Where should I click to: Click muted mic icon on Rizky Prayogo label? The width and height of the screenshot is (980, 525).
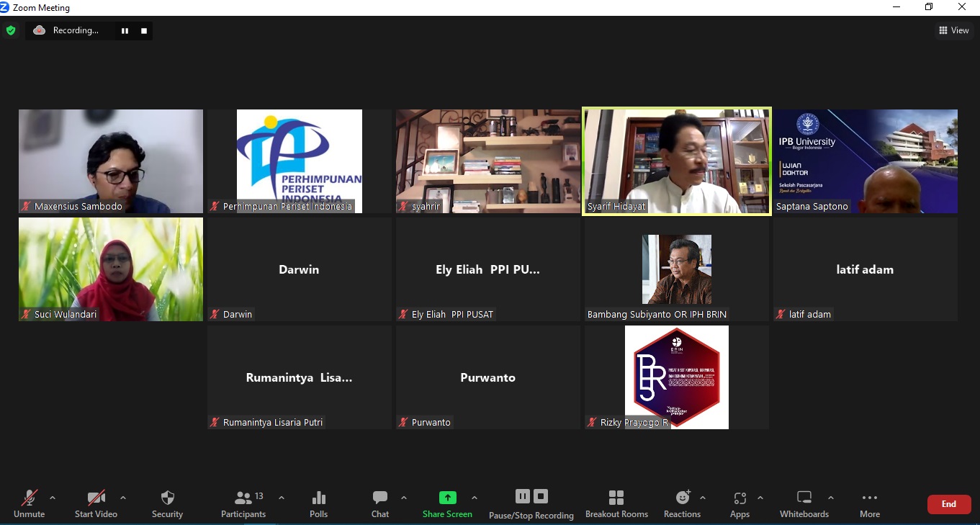click(x=593, y=423)
